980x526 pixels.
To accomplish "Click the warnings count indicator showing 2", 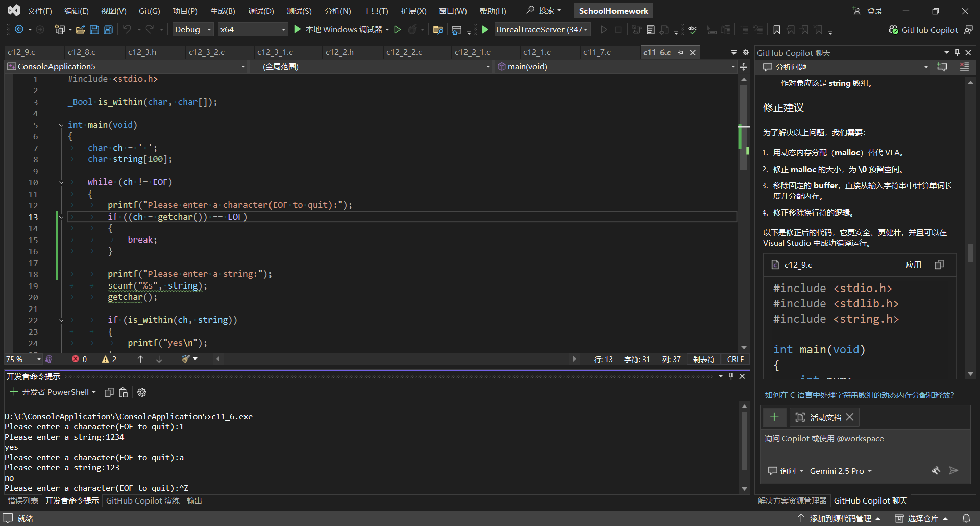I will [x=109, y=359].
